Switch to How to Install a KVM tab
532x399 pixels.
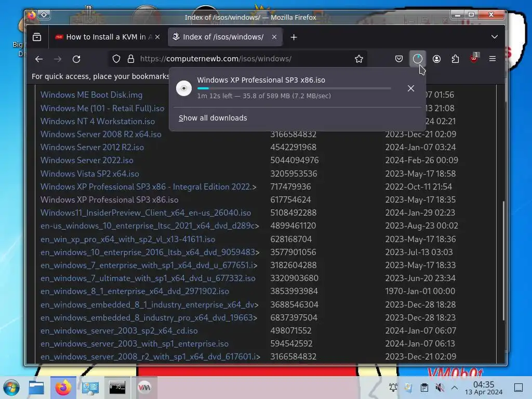point(107,37)
